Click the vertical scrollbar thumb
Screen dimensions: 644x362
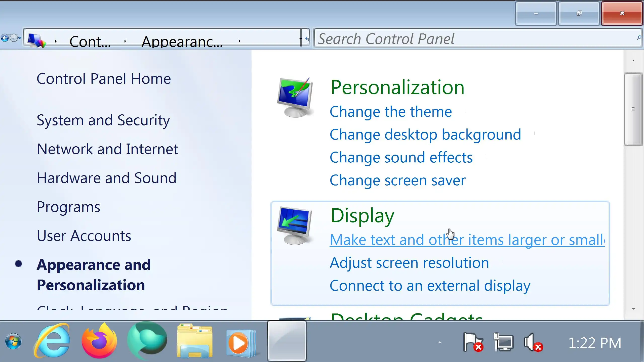click(x=633, y=109)
